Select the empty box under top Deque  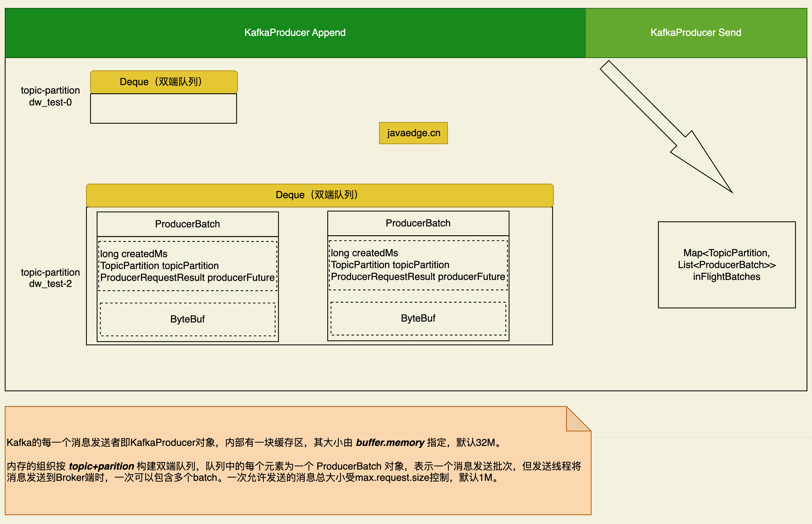click(163, 109)
